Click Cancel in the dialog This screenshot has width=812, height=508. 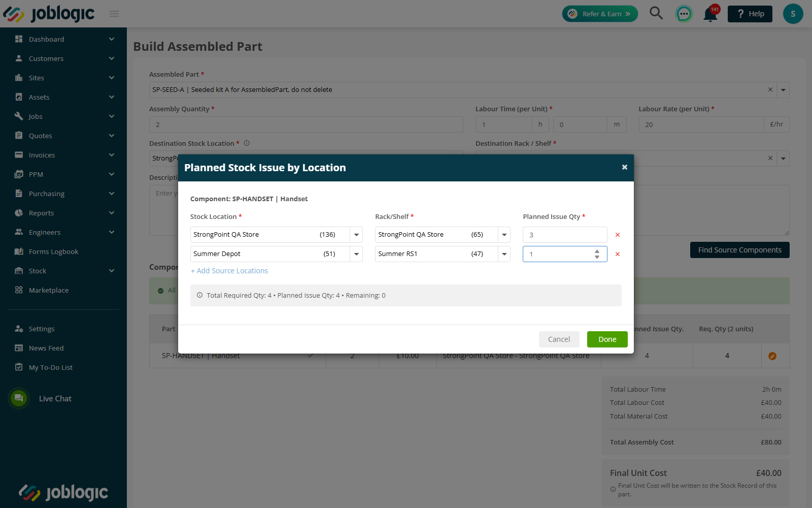coord(559,339)
